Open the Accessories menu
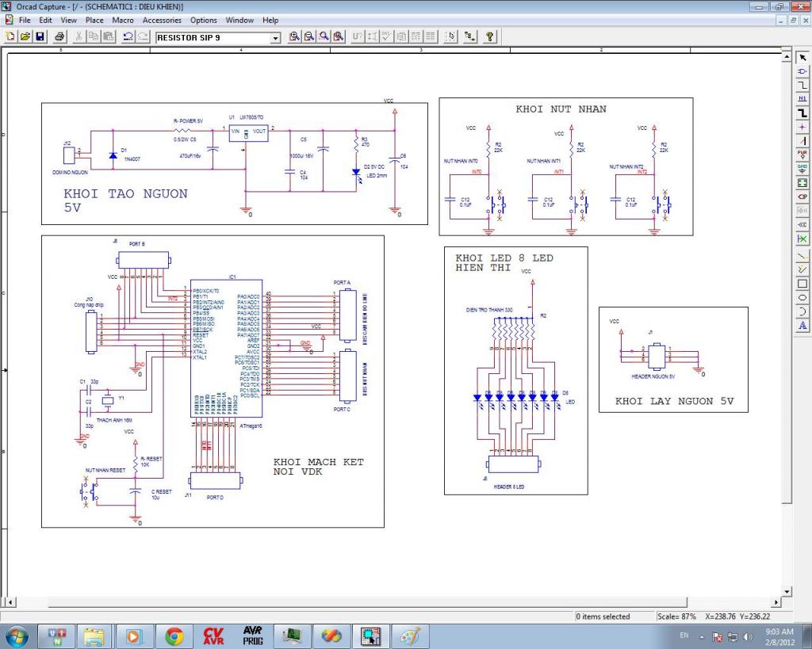The width and height of the screenshot is (812, 649). tap(162, 20)
